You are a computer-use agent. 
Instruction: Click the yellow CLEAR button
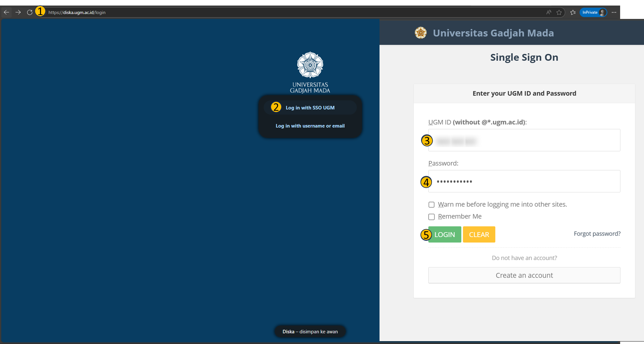pyautogui.click(x=479, y=235)
